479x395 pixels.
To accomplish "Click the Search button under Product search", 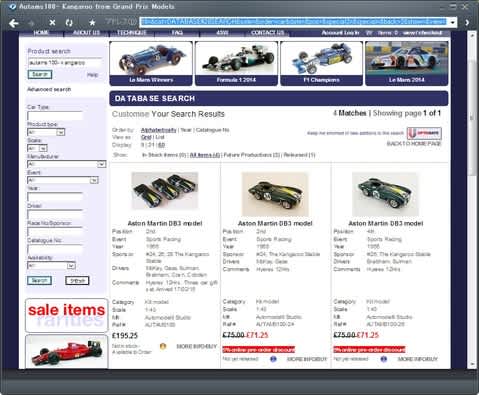I will coord(40,74).
